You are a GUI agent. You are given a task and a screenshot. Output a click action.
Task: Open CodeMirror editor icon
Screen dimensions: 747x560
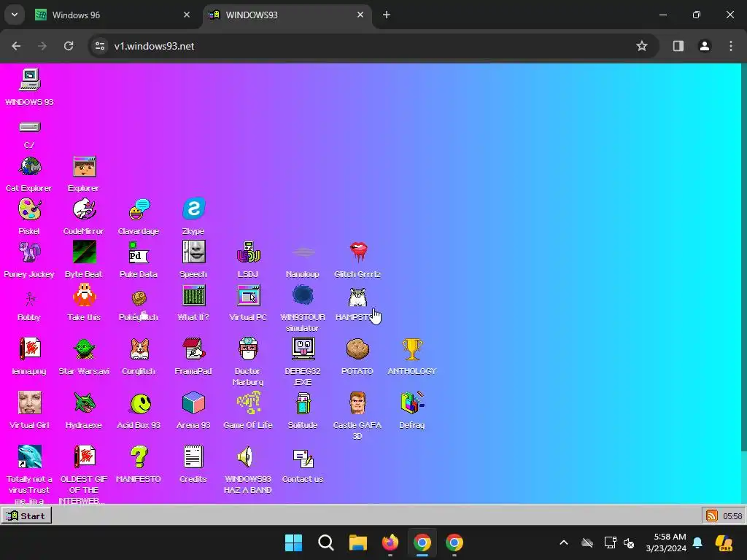point(85,209)
